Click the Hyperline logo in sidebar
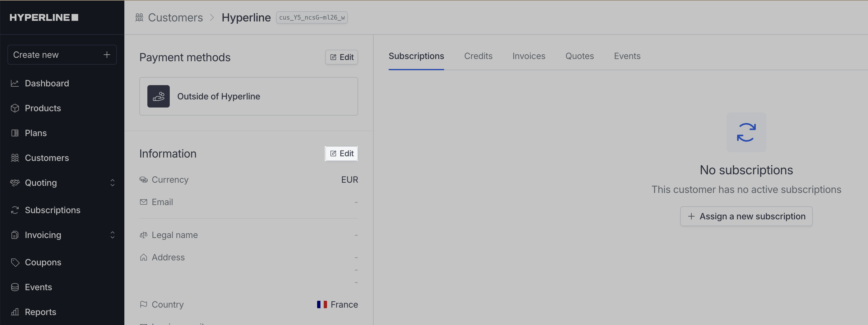 tap(44, 17)
